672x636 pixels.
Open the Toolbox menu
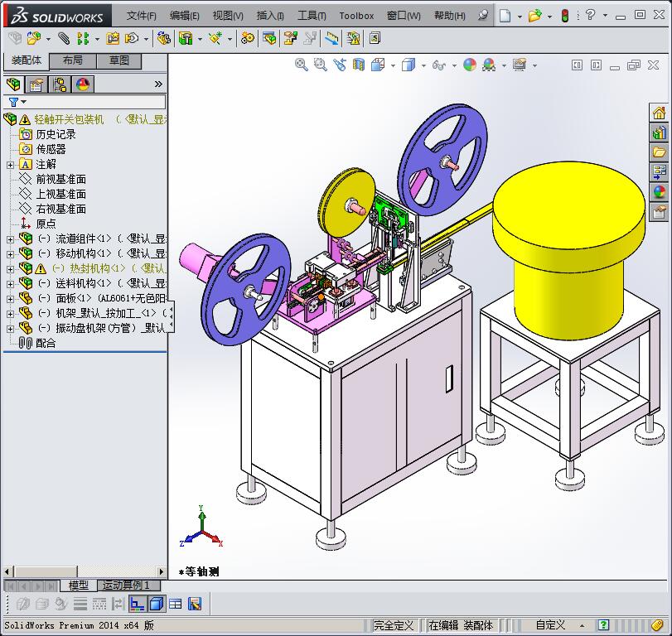[x=356, y=16]
